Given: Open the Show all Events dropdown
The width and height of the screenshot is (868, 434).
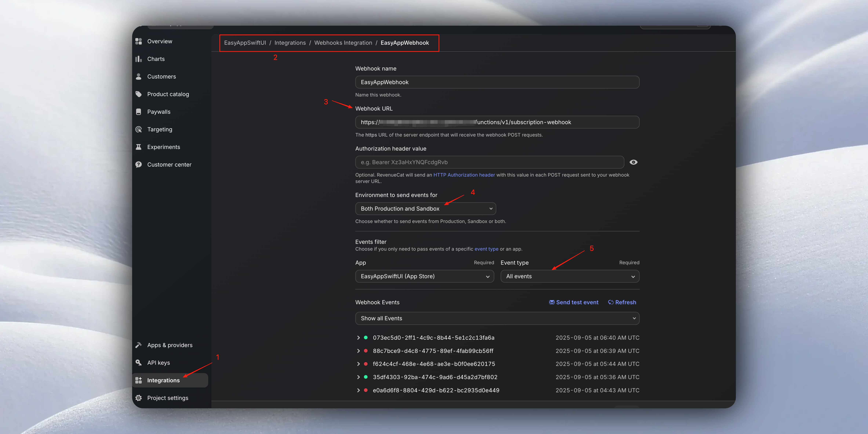Looking at the screenshot, I should (497, 318).
